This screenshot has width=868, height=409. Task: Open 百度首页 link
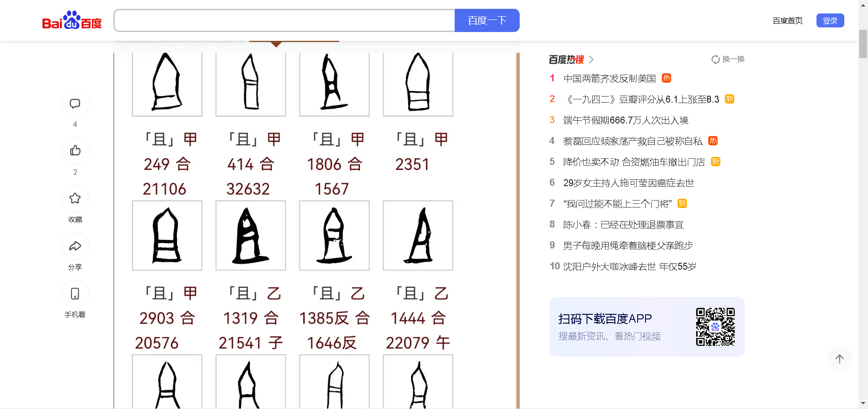(x=787, y=21)
